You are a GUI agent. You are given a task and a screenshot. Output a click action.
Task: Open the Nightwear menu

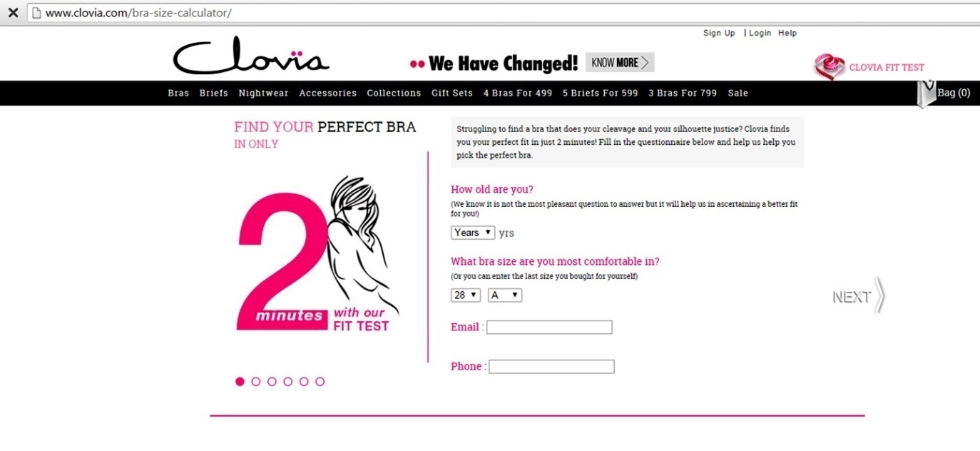264,93
